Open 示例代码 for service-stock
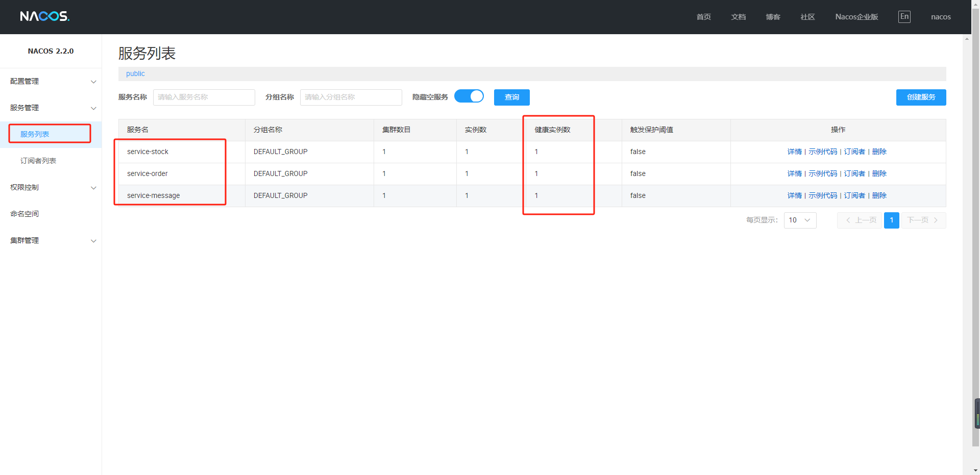 [823, 152]
